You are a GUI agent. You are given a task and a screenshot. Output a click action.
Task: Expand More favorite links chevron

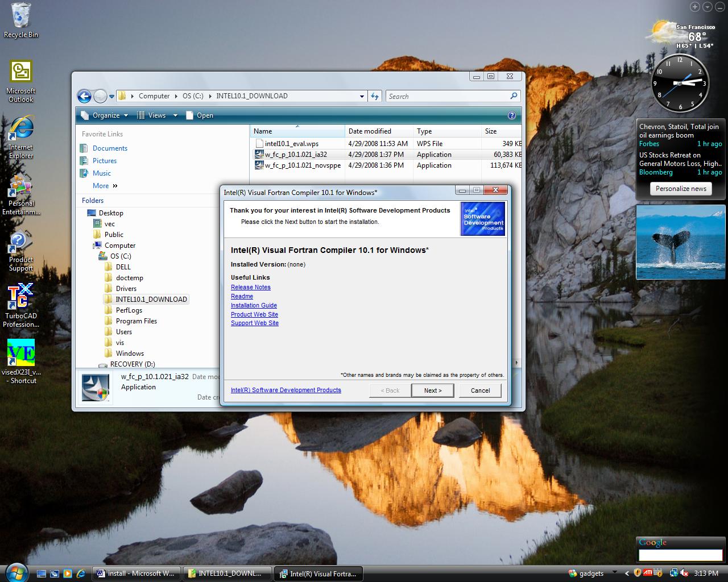tap(115, 186)
